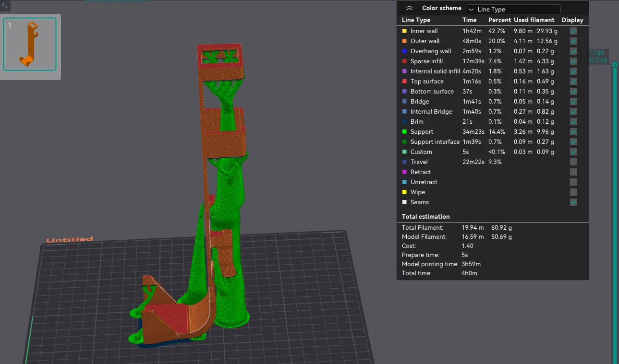The image size is (619, 364).
Task: Click the 'Total estimation' heading
Action: pos(425,217)
